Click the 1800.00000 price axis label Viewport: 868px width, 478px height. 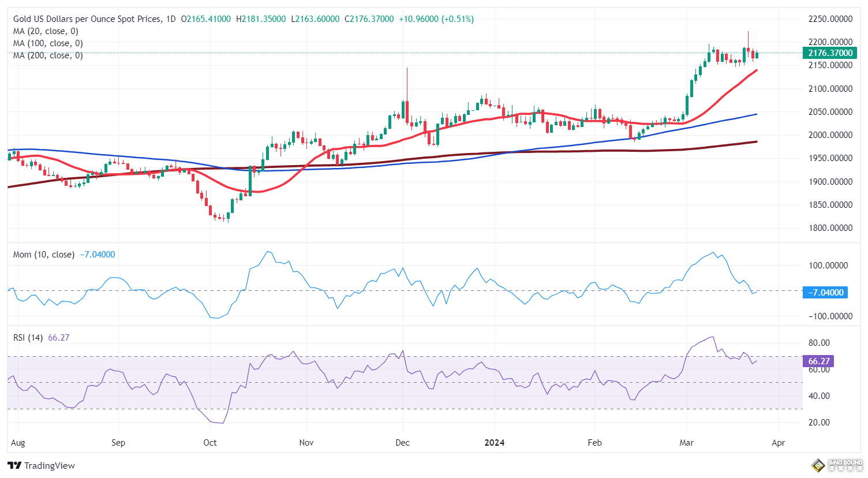tap(830, 228)
